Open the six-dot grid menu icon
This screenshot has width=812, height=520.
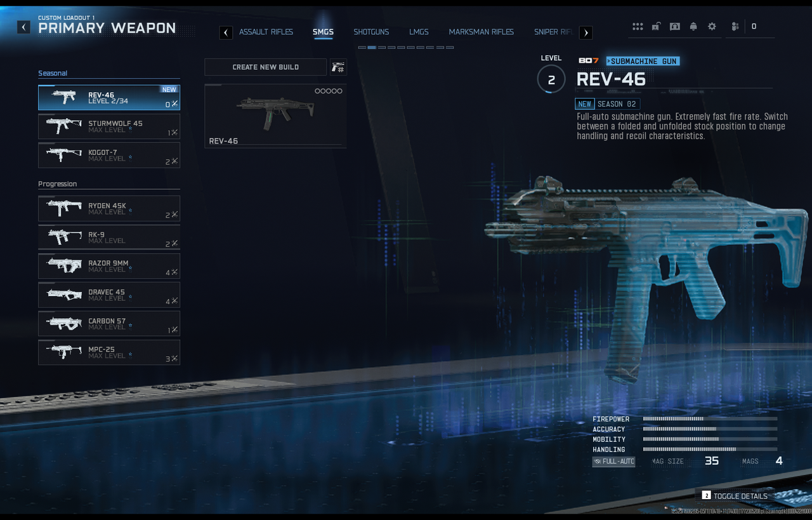pos(638,27)
